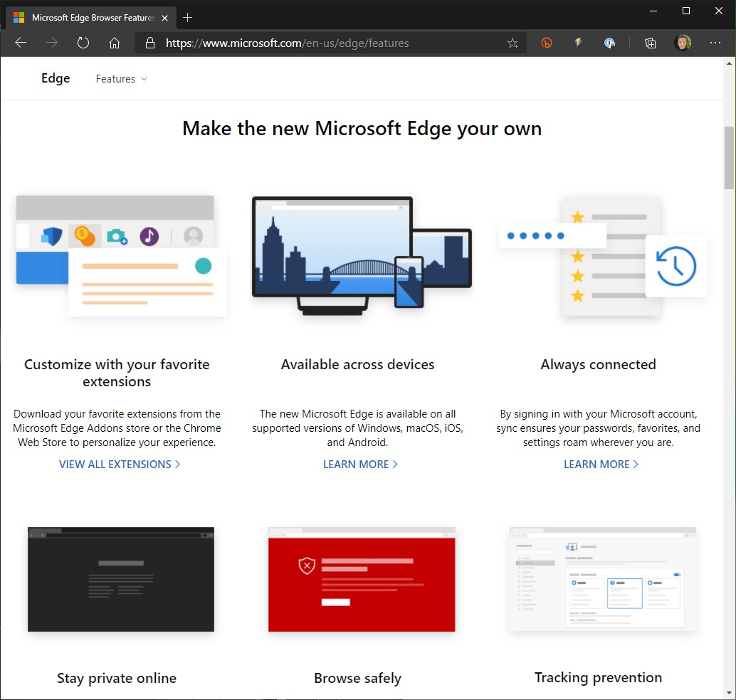736x700 pixels.
Task: Open the Features dropdown menu
Action: 121,78
